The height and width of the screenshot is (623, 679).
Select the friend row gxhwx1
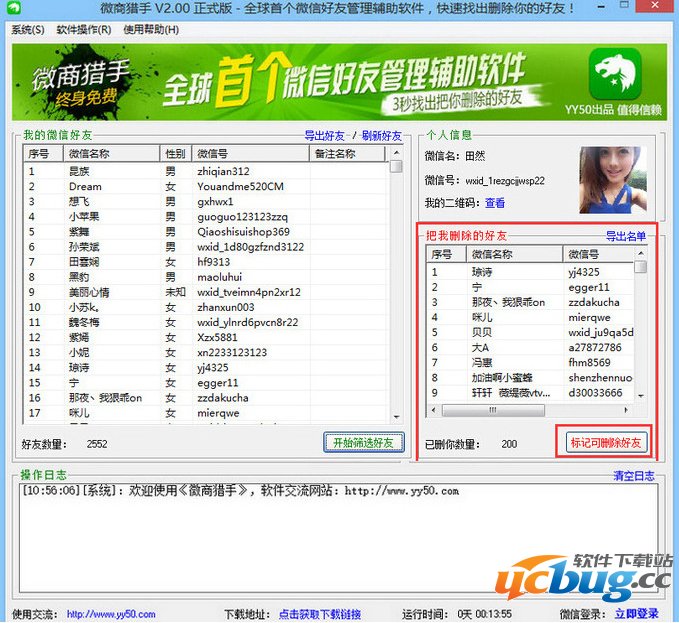pyautogui.click(x=205, y=202)
